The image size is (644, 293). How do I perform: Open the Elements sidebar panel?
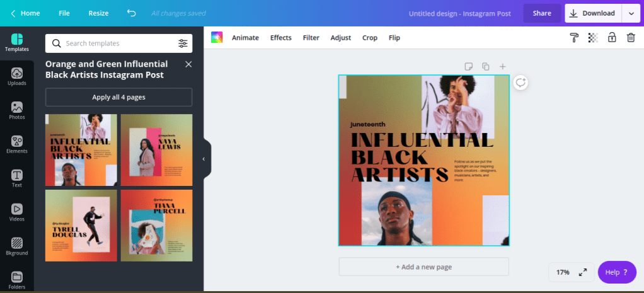coord(17,144)
